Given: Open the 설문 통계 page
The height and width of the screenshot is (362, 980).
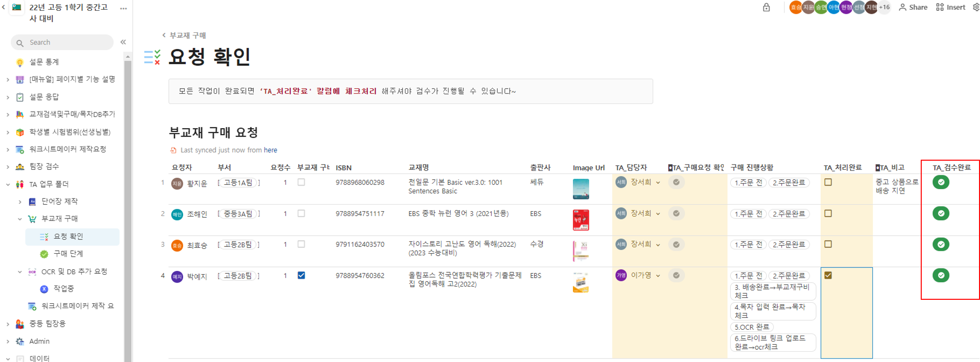Looking at the screenshot, I should tap(44, 62).
